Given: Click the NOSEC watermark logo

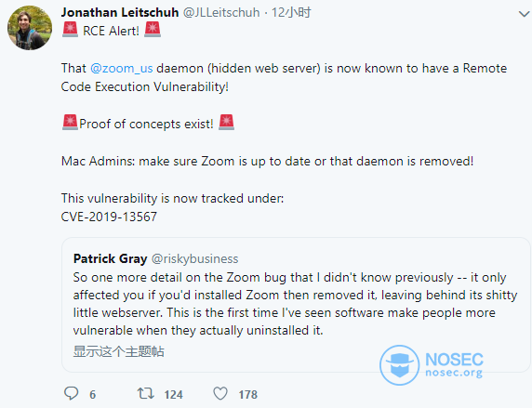Looking at the screenshot, I should [x=432, y=365].
